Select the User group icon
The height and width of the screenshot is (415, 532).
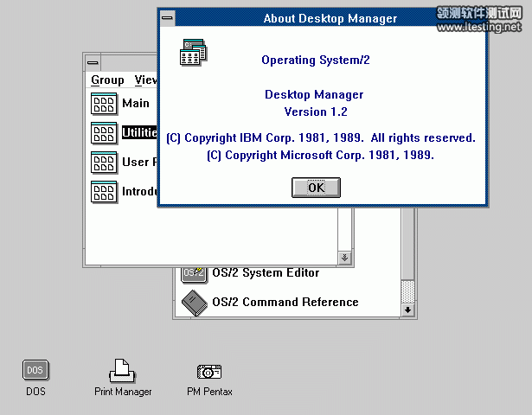(x=104, y=162)
